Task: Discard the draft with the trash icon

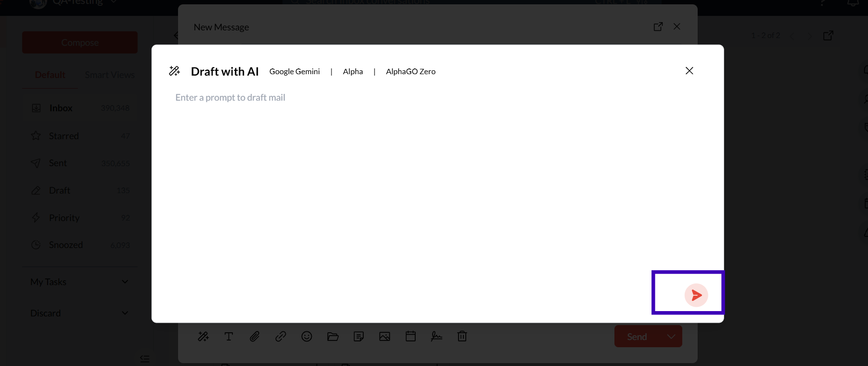Action: [x=462, y=336]
